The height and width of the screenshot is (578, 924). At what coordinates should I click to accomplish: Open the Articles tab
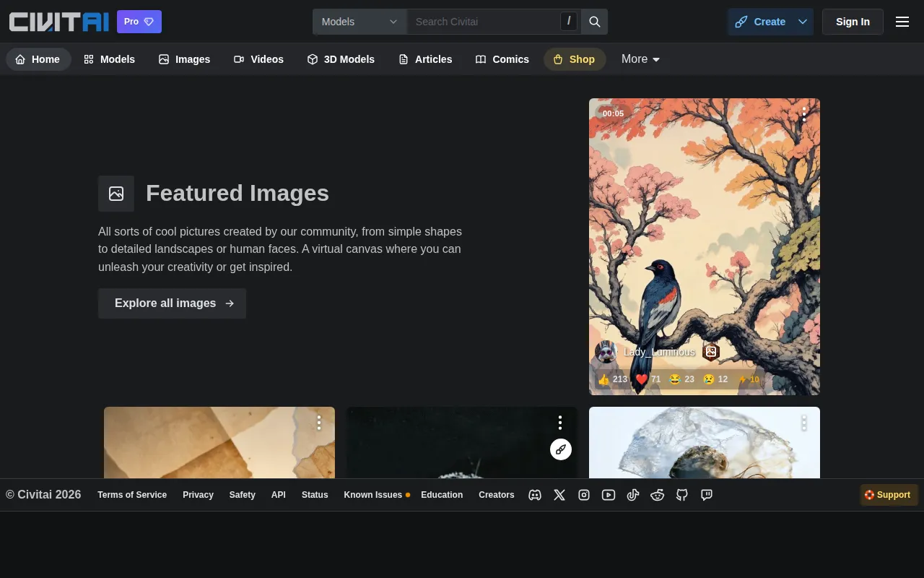(425, 59)
